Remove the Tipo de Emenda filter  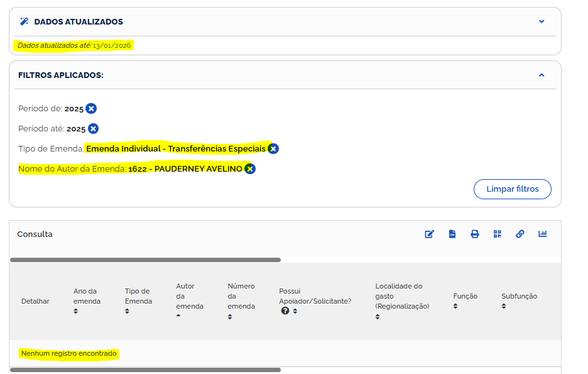click(273, 149)
